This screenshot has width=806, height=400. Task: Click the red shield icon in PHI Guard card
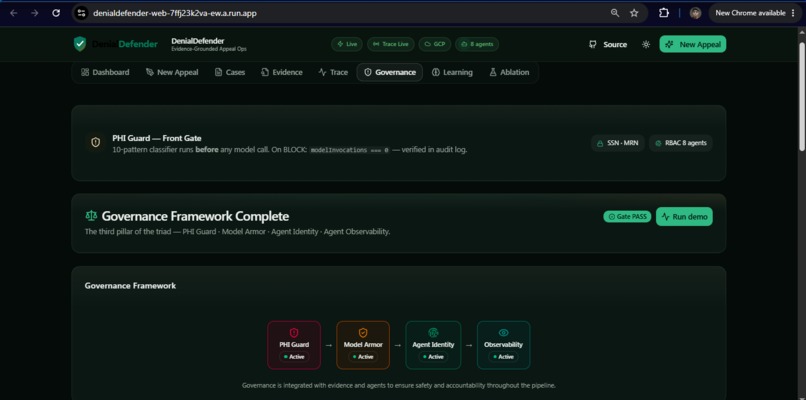[x=294, y=333]
